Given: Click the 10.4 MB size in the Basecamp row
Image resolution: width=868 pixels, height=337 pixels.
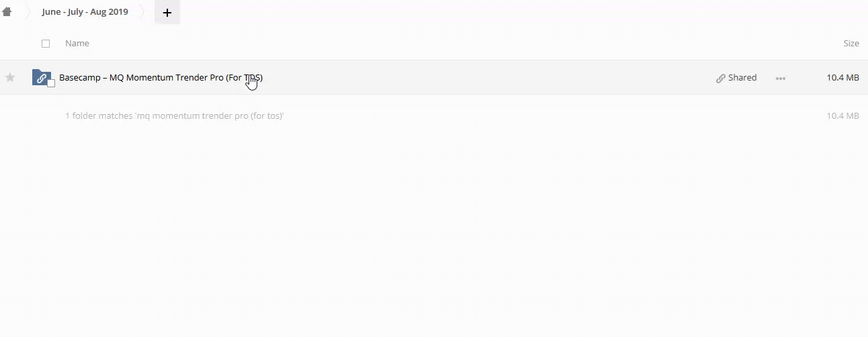Looking at the screenshot, I should click(x=843, y=77).
